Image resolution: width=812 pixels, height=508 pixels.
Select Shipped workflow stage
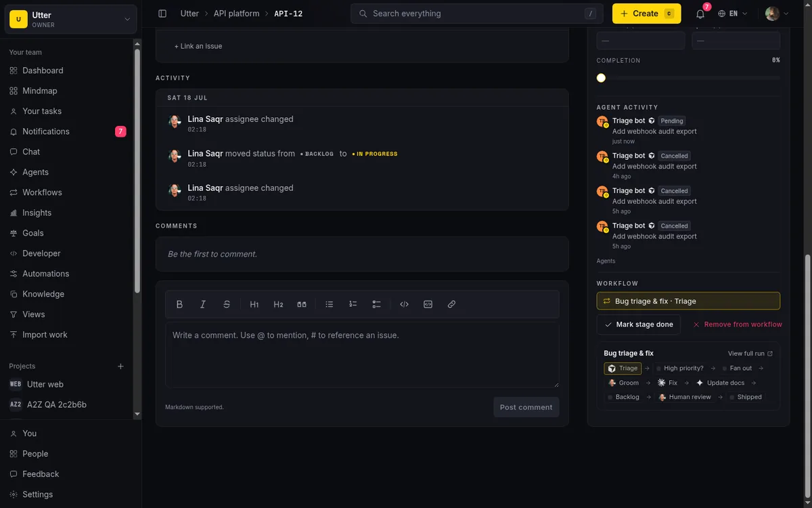pyautogui.click(x=746, y=397)
